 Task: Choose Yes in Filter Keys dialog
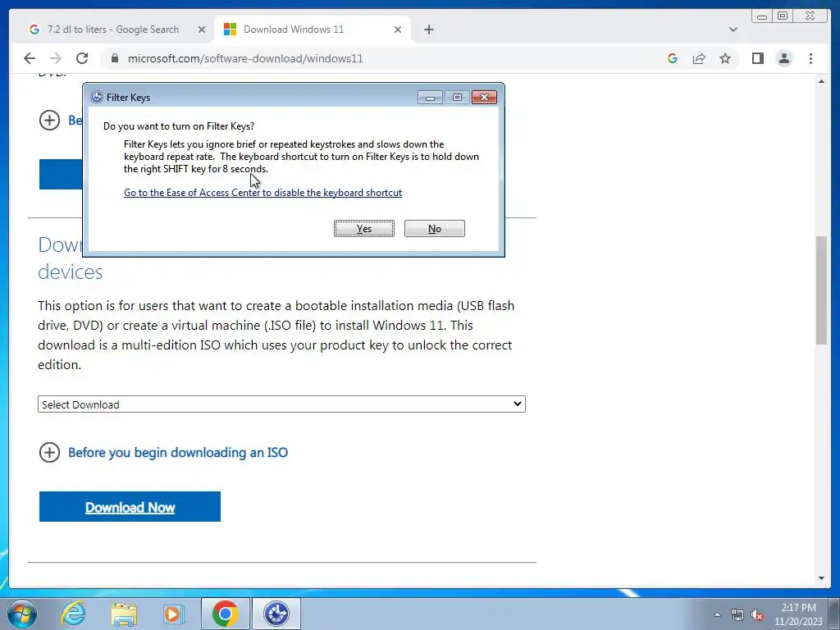(x=363, y=229)
